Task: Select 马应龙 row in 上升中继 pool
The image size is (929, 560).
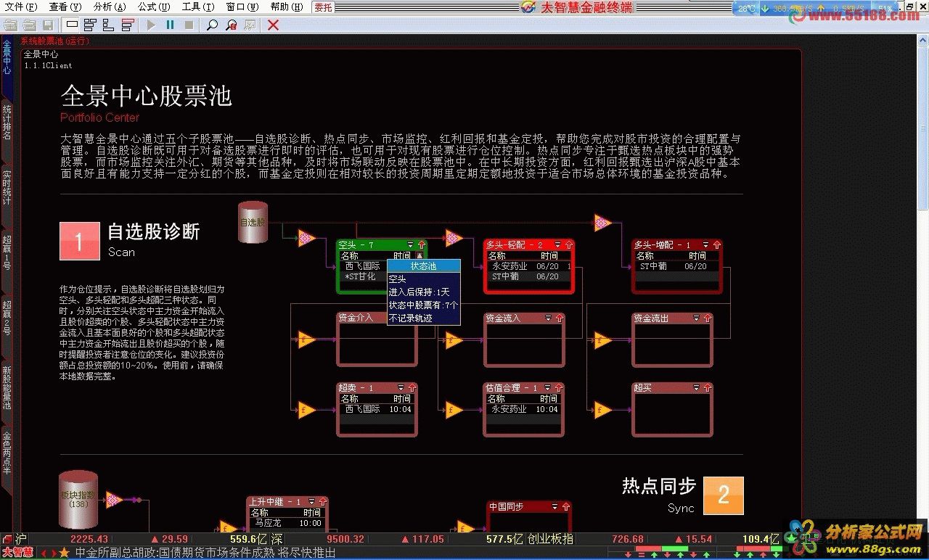Action: [286, 522]
